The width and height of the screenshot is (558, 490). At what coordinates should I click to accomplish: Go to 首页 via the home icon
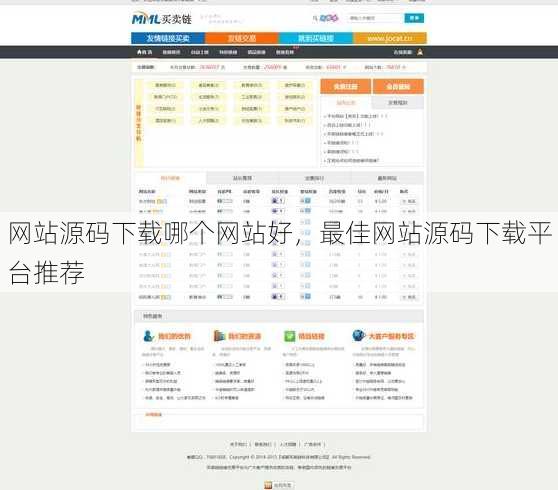[x=144, y=52]
